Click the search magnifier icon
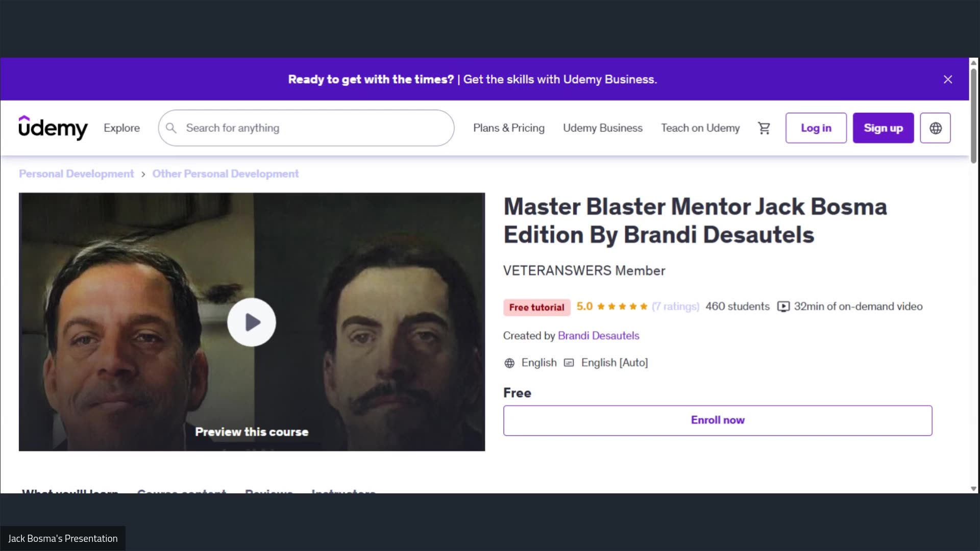The image size is (980, 551). (x=171, y=128)
